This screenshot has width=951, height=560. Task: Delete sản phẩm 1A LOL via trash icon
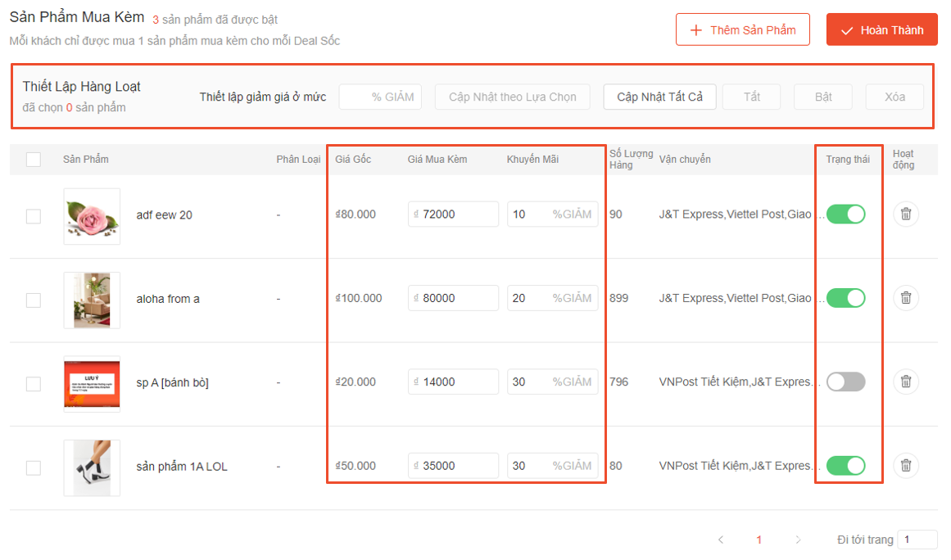click(x=905, y=466)
